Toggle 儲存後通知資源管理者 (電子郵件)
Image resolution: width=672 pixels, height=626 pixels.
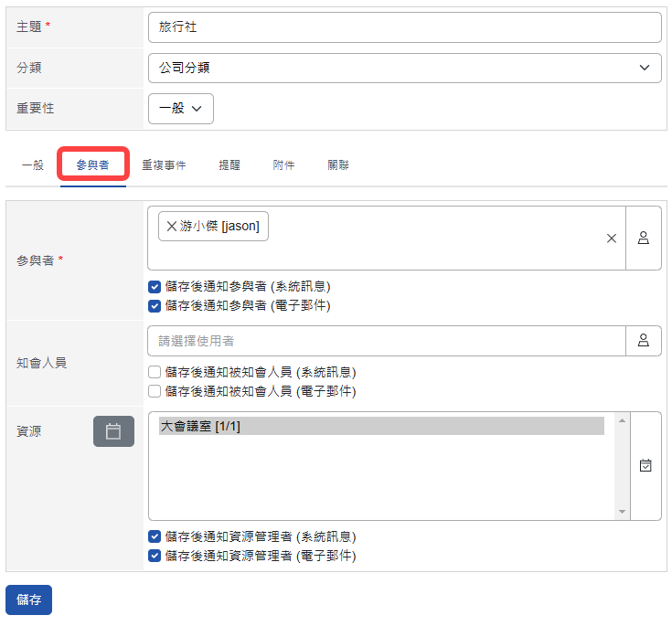pyautogui.click(x=155, y=556)
